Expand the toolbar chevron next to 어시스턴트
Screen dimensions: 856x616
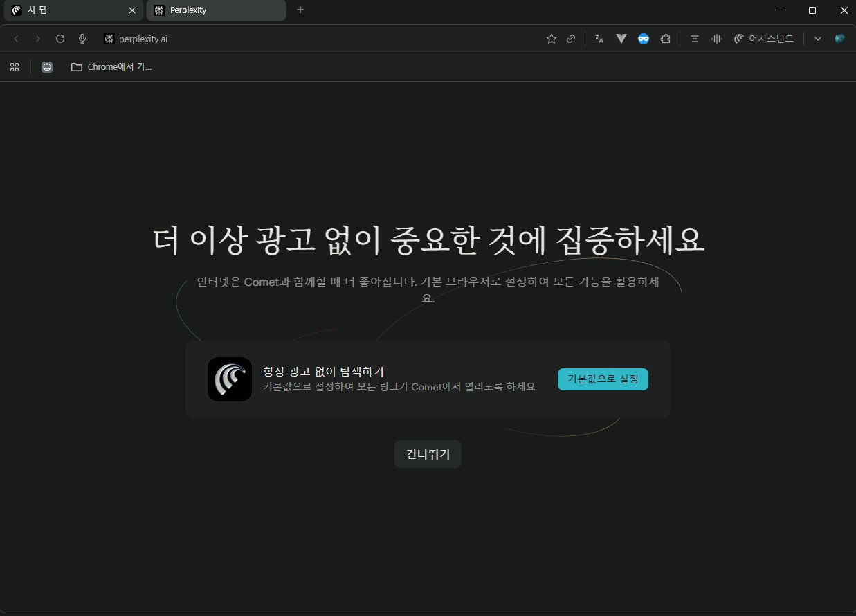(817, 39)
